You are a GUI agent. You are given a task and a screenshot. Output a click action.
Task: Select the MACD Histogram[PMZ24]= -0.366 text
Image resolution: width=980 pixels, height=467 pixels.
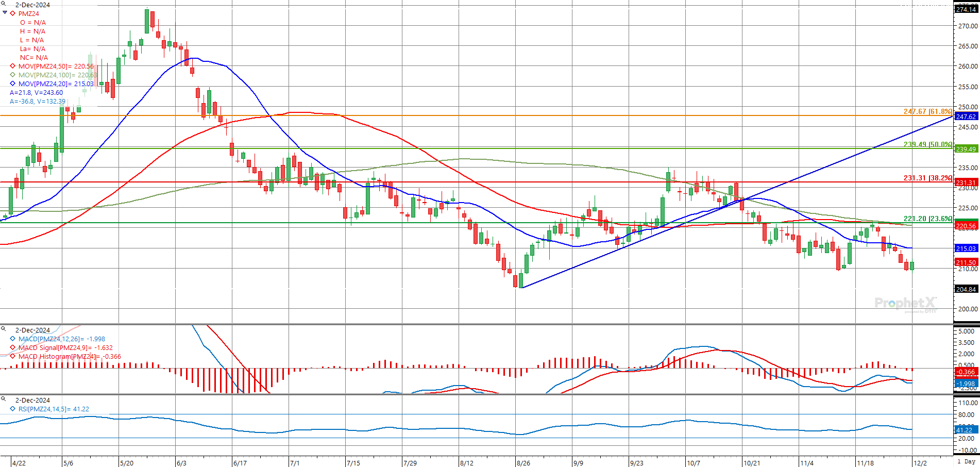click(70, 357)
